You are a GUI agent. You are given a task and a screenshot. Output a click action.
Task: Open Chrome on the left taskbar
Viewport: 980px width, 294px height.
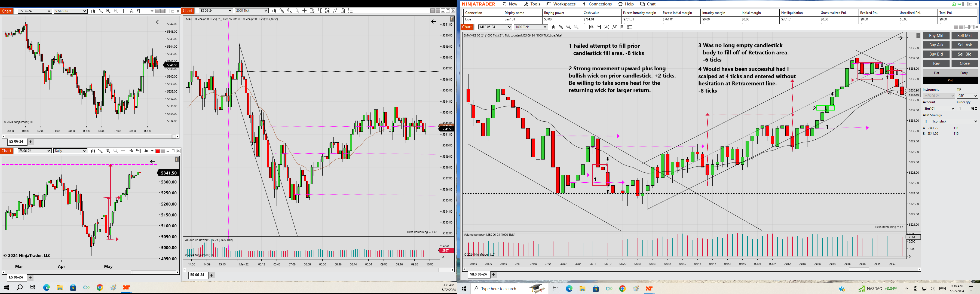coord(100,287)
